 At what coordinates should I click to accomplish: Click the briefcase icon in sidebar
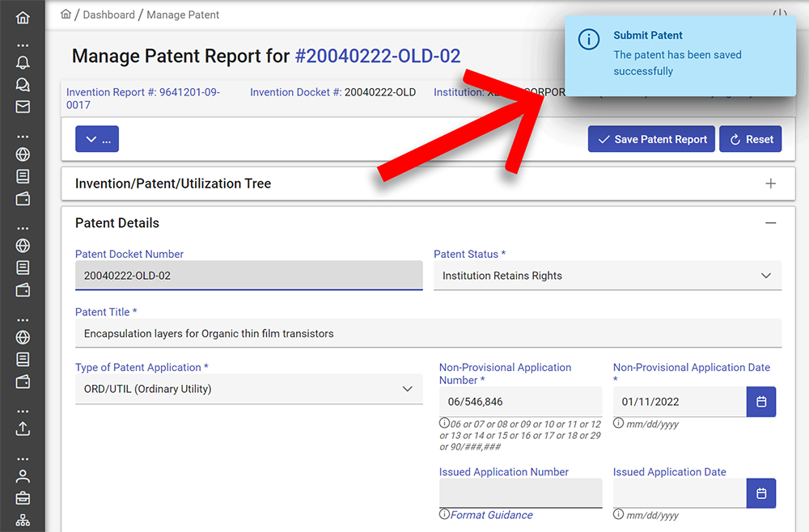23,498
